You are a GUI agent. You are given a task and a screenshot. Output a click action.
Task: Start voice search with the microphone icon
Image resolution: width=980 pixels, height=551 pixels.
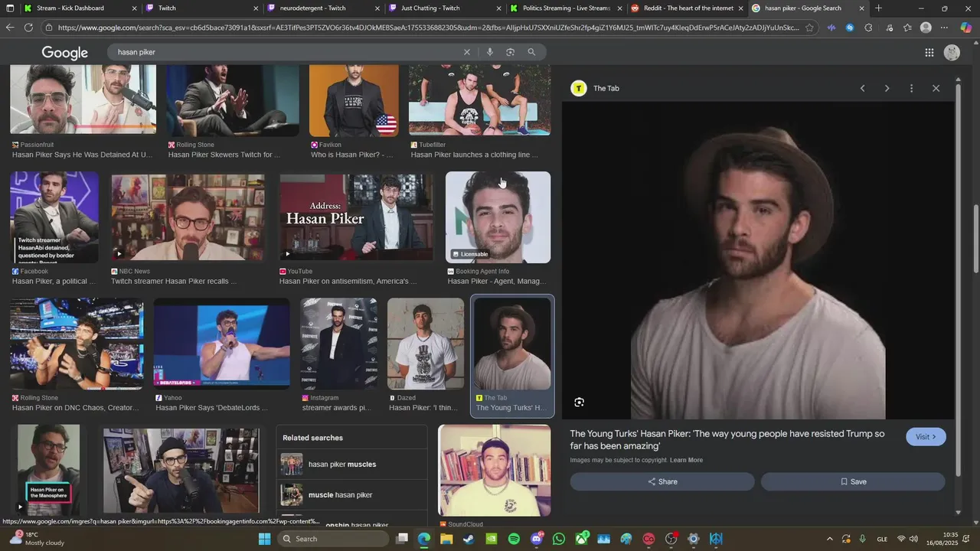490,52
